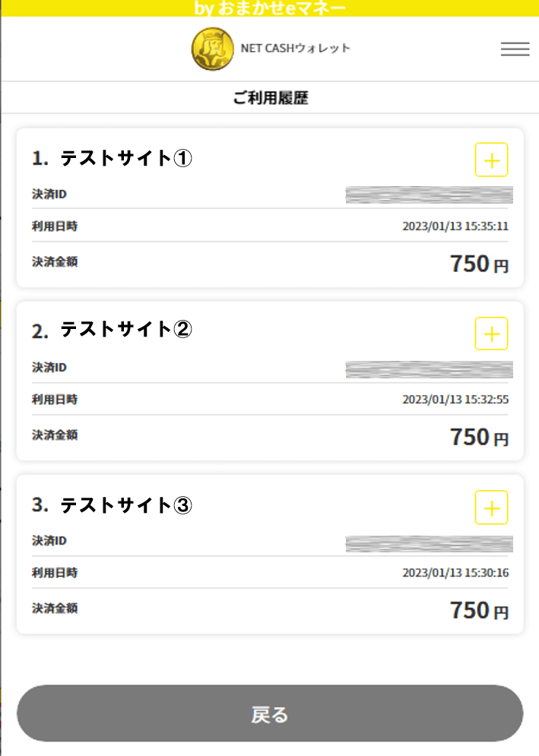Click the date 2023/01/13 15:35:11

[x=455, y=226]
